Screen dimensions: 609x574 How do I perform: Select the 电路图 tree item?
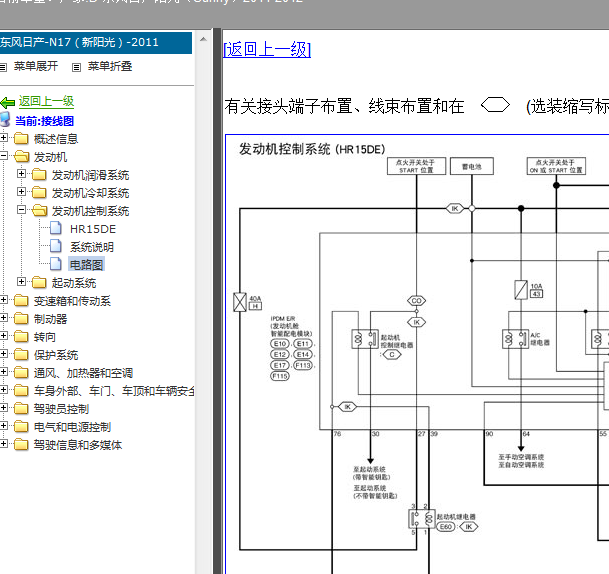pos(86,265)
